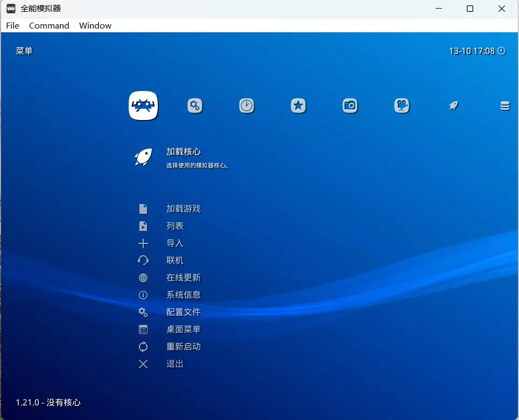The height and width of the screenshot is (420, 519).
Task: Select the RetroArch main menu invader icon
Action: [x=143, y=106]
